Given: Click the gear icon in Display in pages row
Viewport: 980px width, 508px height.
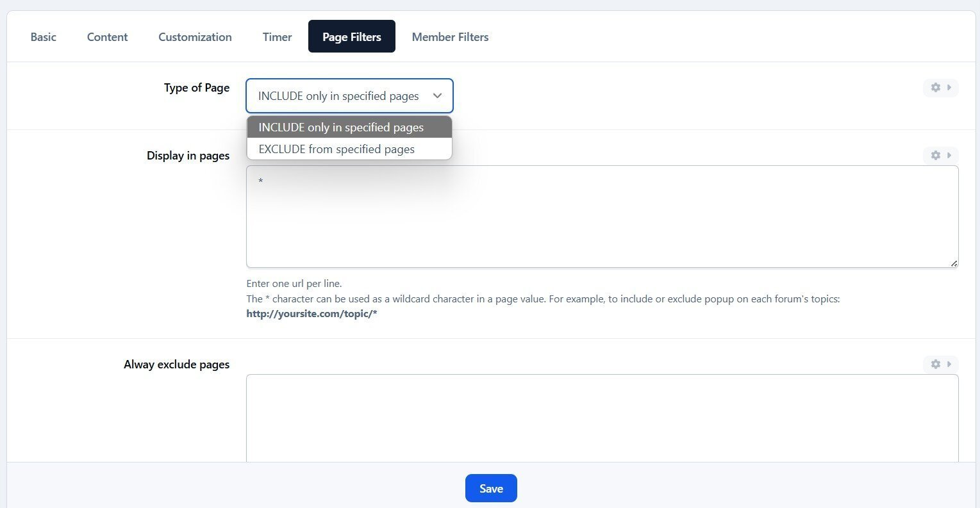Looking at the screenshot, I should point(935,155).
